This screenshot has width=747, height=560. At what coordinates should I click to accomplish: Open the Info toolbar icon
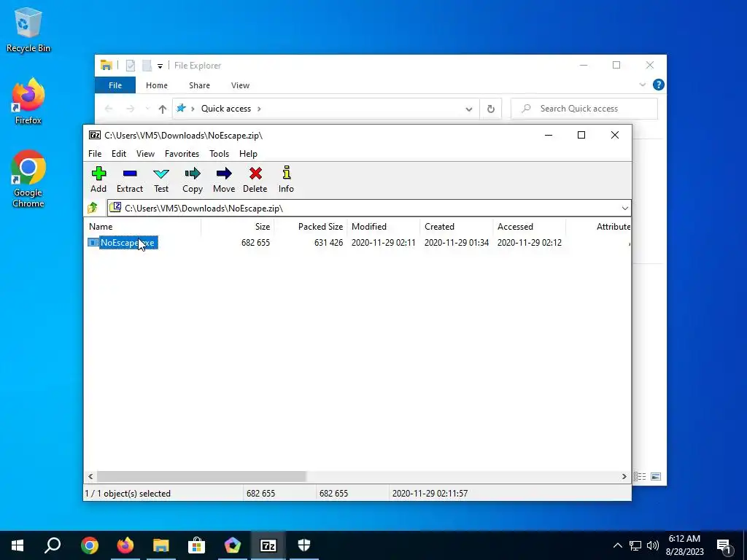point(286,179)
